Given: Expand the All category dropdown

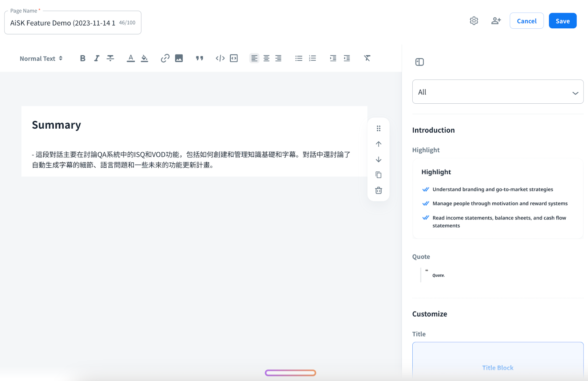Looking at the screenshot, I should pyautogui.click(x=498, y=92).
